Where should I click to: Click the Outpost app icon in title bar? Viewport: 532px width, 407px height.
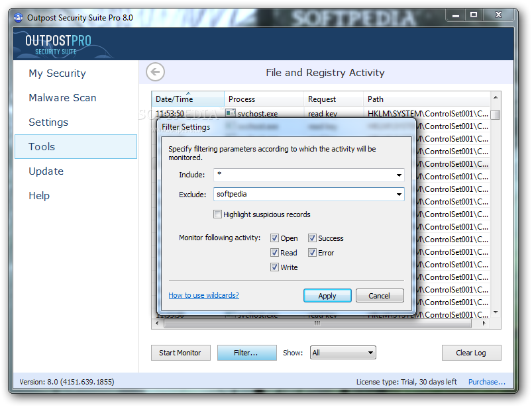tap(19, 17)
